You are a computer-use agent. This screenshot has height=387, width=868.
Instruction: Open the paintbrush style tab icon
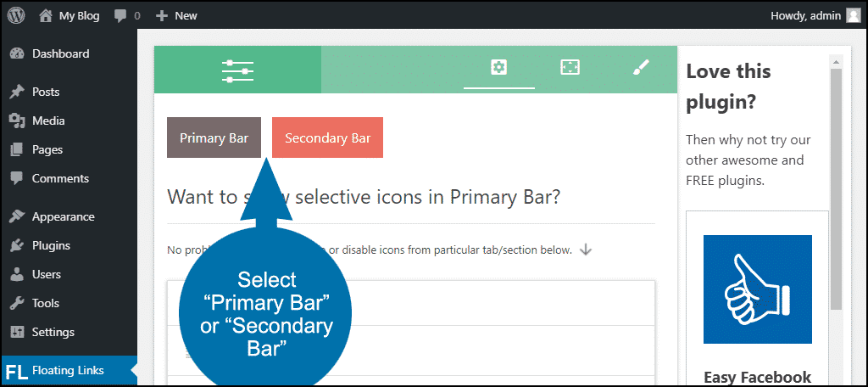point(641,68)
